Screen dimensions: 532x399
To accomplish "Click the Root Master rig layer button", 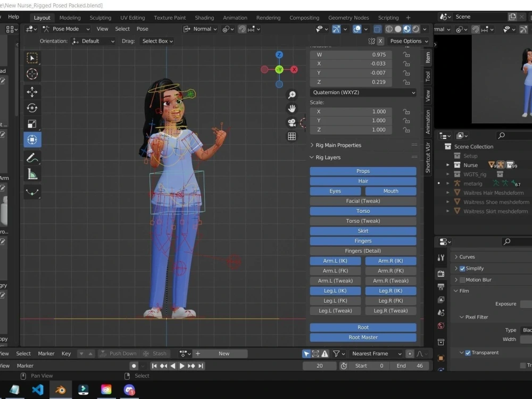I will coord(363,338).
